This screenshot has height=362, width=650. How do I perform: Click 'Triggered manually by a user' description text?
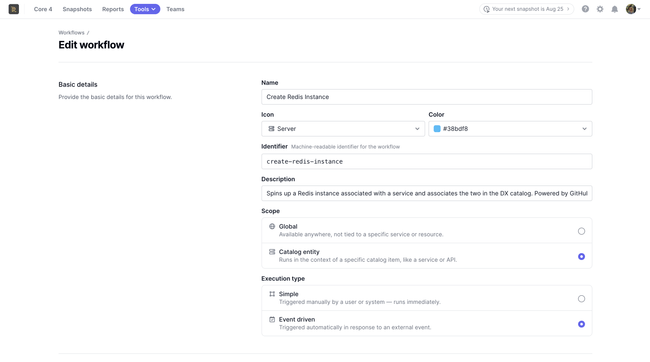[359, 302]
